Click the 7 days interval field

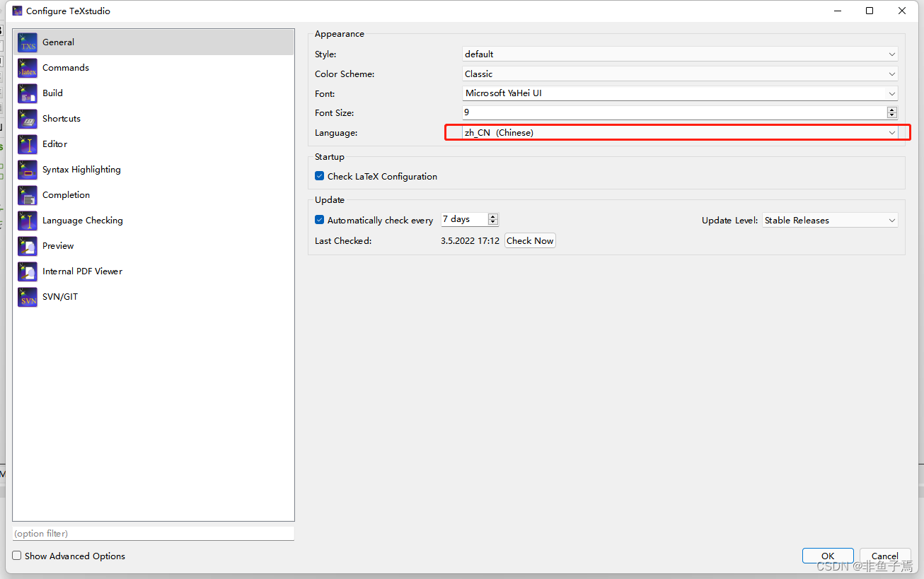465,220
